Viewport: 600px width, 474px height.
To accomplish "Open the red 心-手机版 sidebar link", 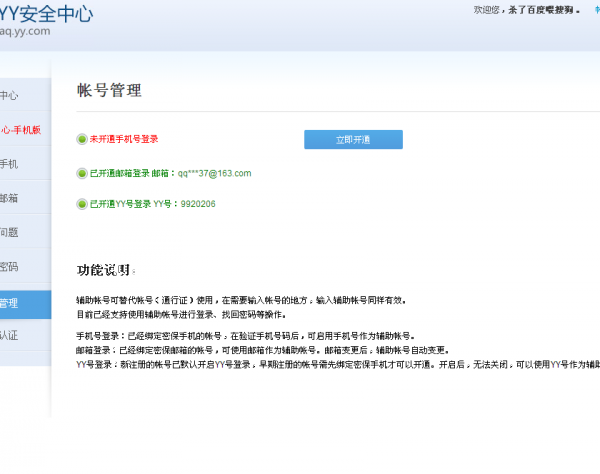I will [21, 130].
